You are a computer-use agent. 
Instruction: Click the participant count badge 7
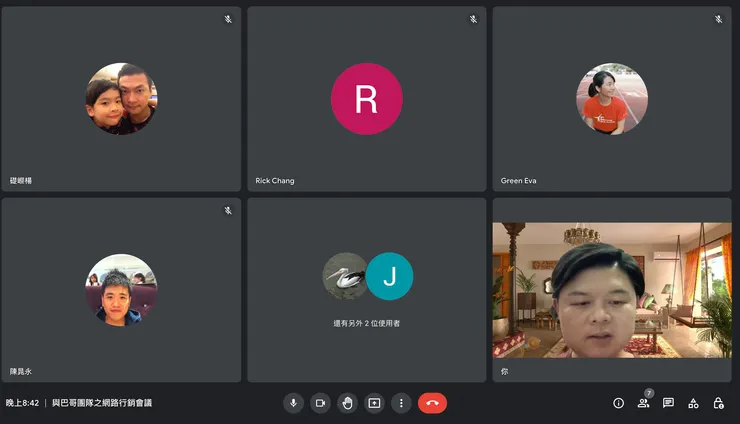[649, 393]
